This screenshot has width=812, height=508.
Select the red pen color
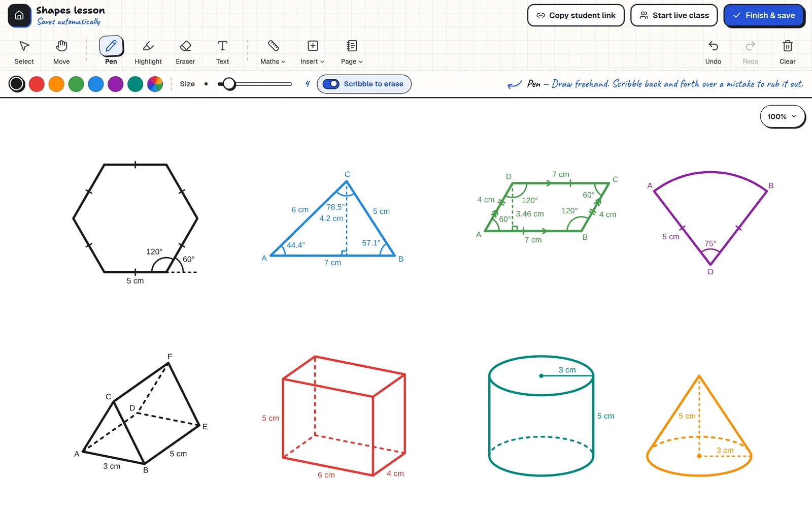click(x=37, y=84)
